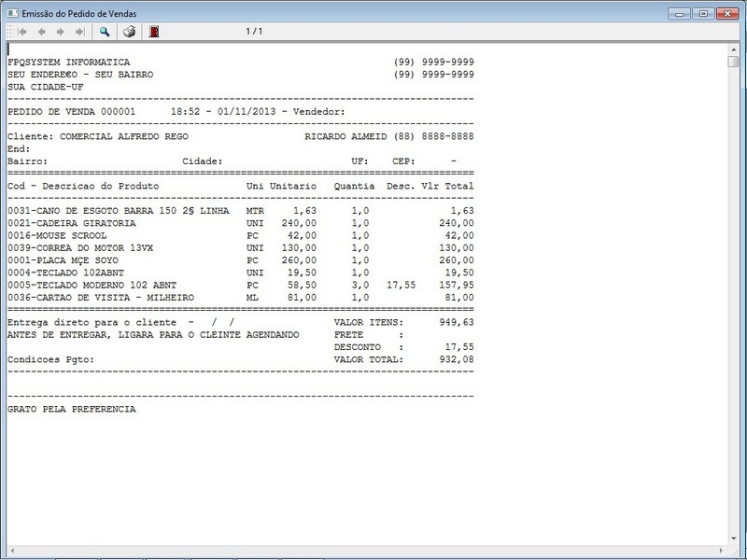This screenshot has height=560, width=747.
Task: Close the Emissão do Pedido de Vendas window
Action: (x=727, y=14)
